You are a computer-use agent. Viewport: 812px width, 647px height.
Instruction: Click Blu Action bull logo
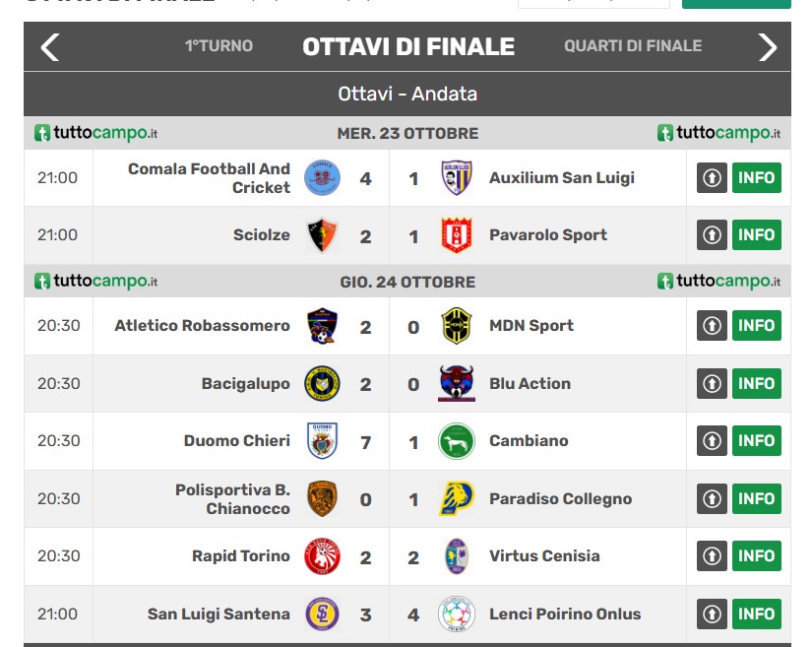click(457, 384)
